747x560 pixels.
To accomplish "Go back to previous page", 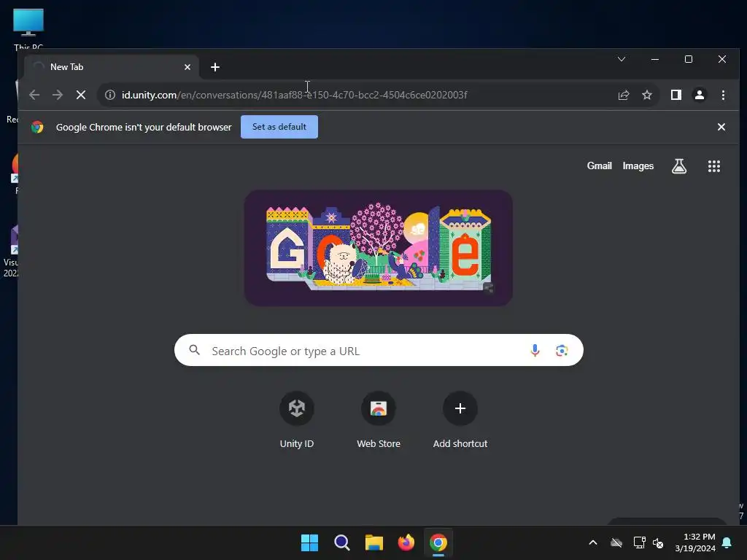I will point(34,95).
